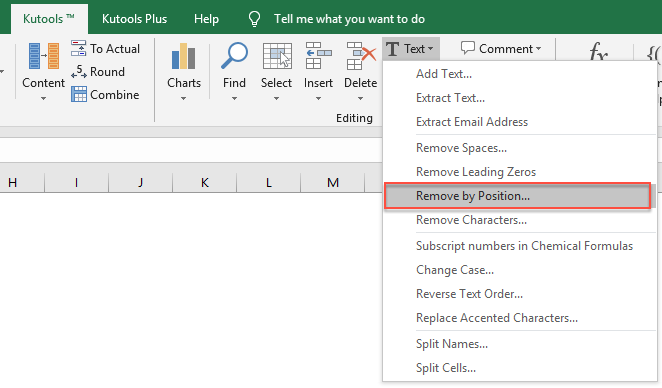Select column J header

141,182
